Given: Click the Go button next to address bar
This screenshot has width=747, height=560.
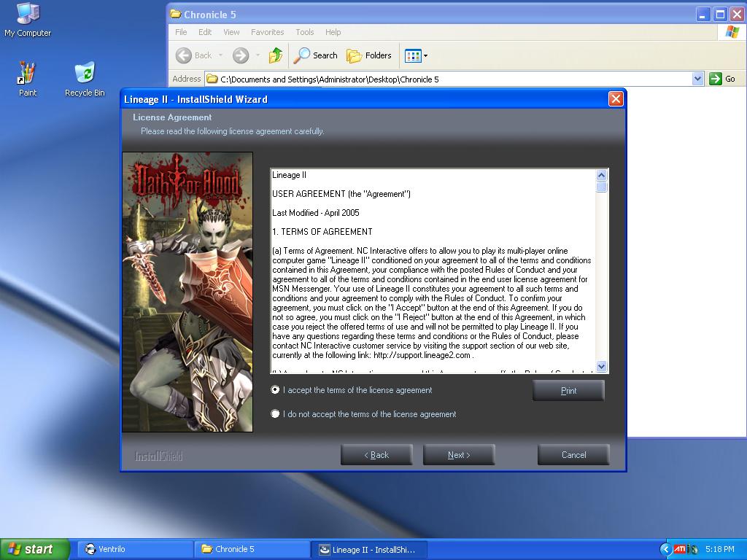Looking at the screenshot, I should coord(722,79).
